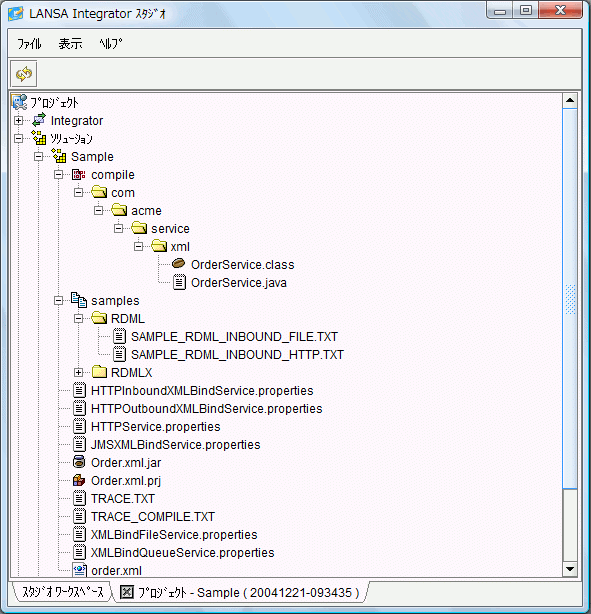This screenshot has height=614, width=591.
Task: Select OrderService.java file
Action: click(239, 283)
